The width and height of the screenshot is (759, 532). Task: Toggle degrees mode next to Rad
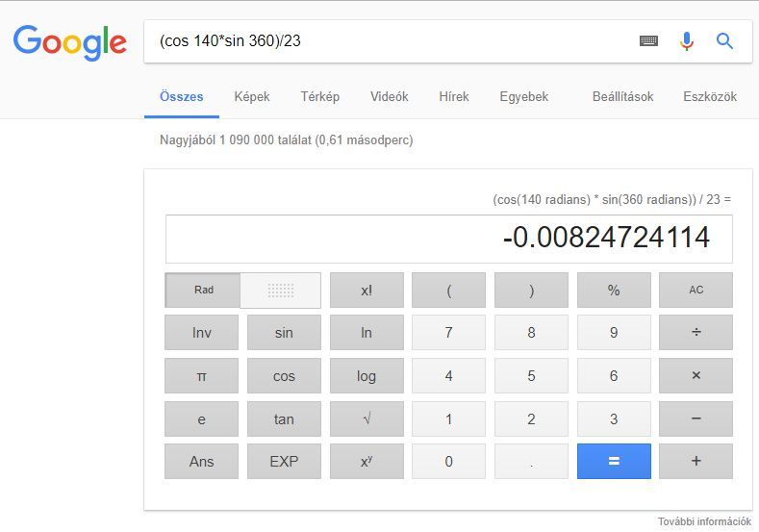point(280,290)
